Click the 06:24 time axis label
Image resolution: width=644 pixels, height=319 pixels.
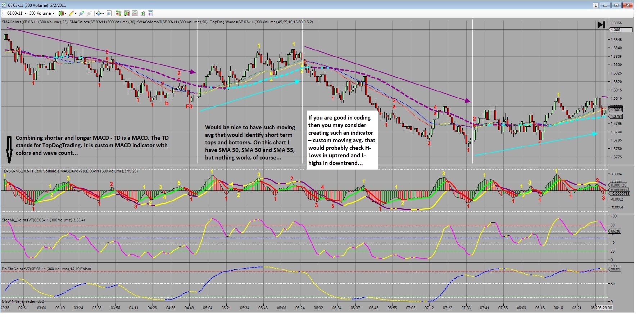coord(300,308)
